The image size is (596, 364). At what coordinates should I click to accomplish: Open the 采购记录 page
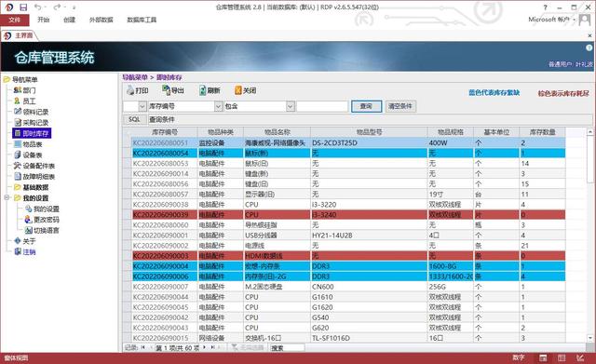point(31,122)
